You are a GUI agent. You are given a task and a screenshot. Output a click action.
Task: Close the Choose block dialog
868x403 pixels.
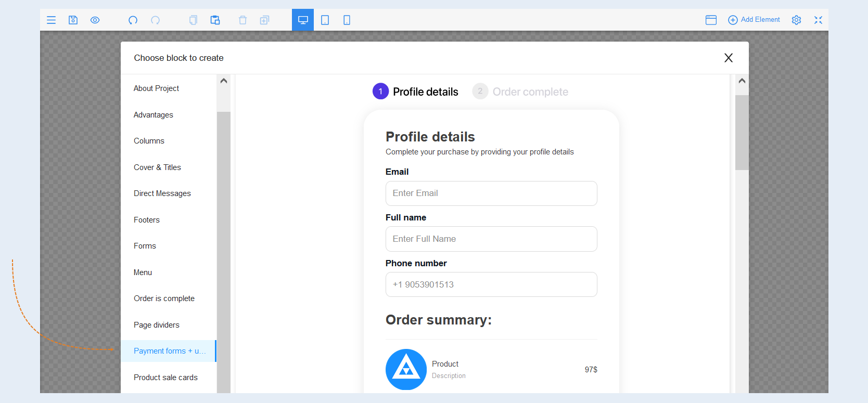729,58
